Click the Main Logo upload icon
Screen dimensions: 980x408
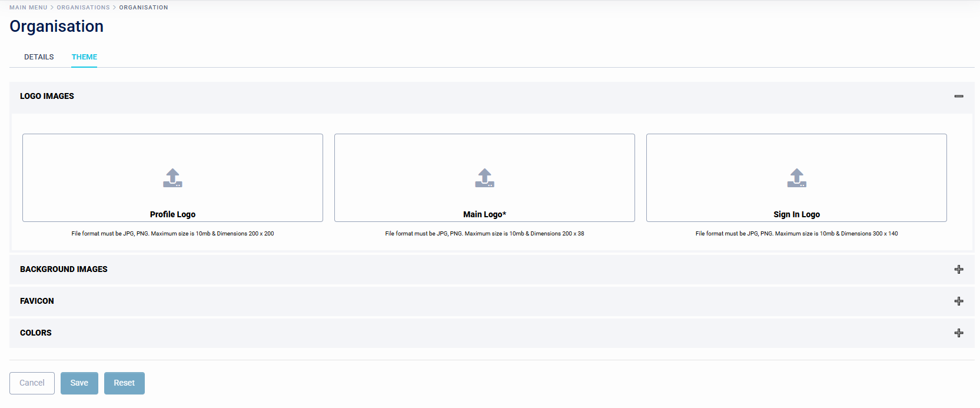[x=484, y=178]
